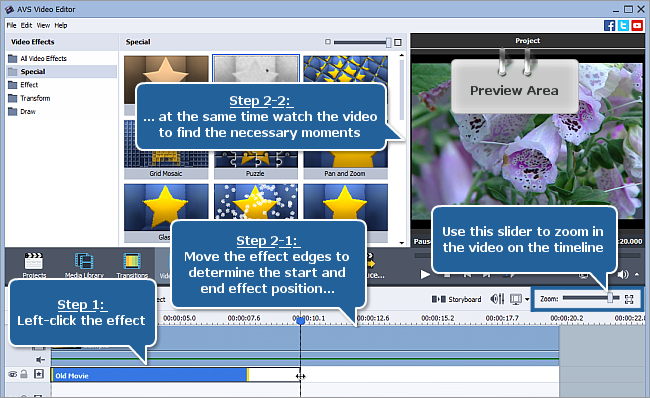This screenshot has height=398, width=650.
Task: Open the audio mixer icon
Action: pos(497,299)
